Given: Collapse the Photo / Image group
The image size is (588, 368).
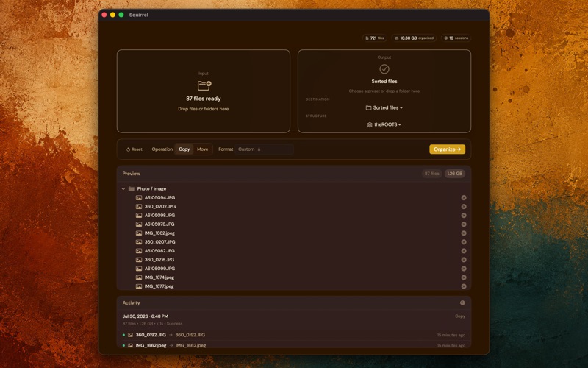Looking at the screenshot, I should coord(123,189).
